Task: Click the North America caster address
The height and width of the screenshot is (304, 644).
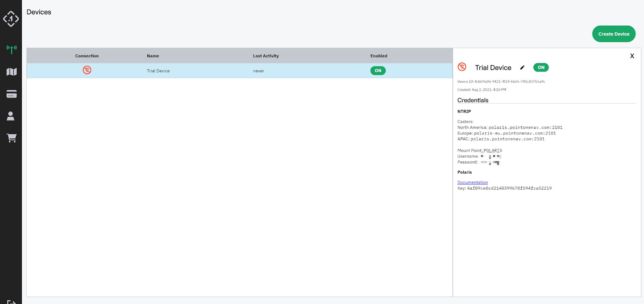Action: (526, 128)
